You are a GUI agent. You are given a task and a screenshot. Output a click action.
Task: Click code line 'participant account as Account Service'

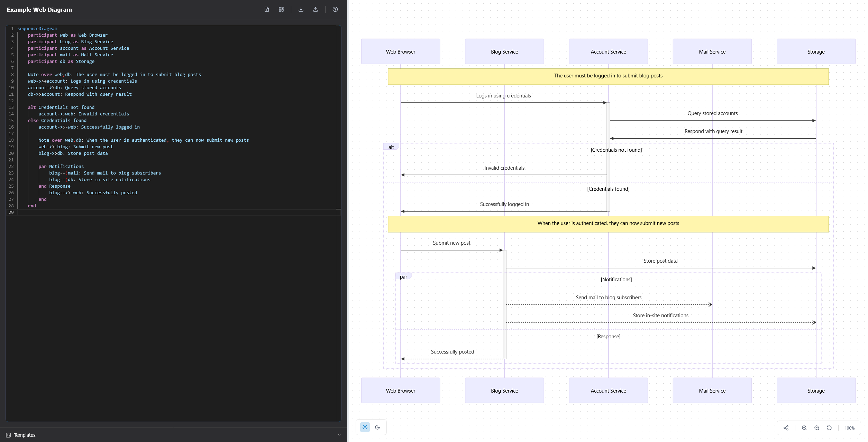(79, 48)
